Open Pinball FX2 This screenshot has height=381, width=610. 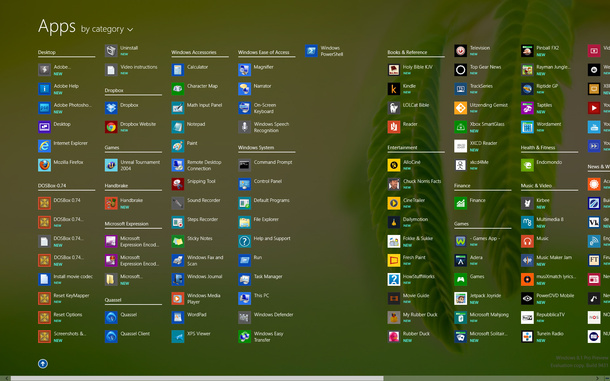[x=540, y=51]
